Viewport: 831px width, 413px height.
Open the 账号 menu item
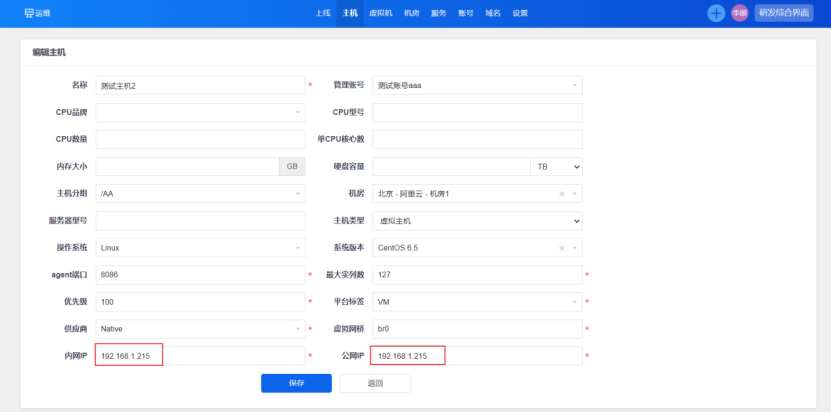point(466,13)
